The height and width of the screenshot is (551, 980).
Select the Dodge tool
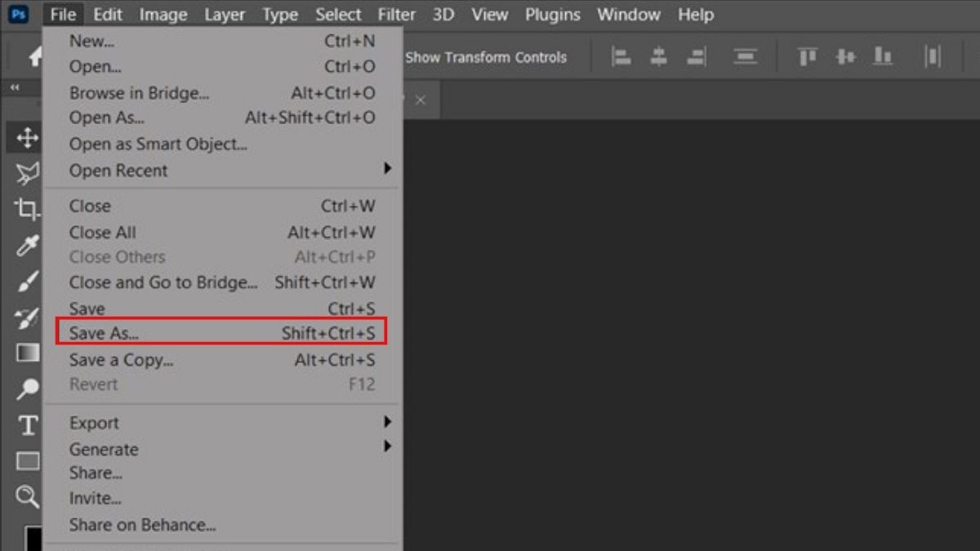tap(28, 389)
